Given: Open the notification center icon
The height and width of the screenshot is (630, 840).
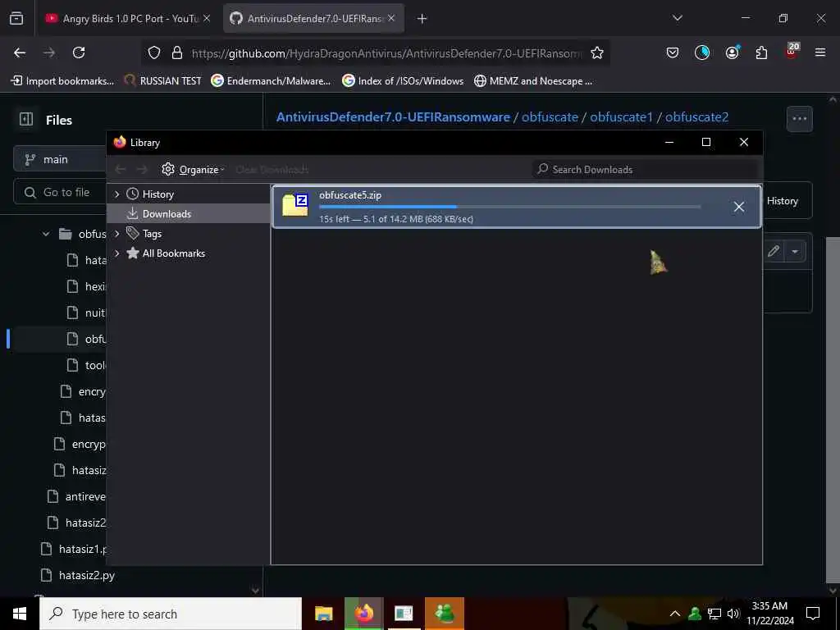Looking at the screenshot, I should point(813,614).
